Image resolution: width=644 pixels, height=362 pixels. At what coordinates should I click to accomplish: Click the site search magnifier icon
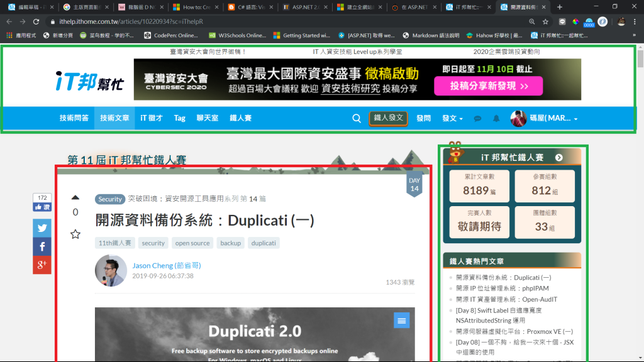point(357,119)
